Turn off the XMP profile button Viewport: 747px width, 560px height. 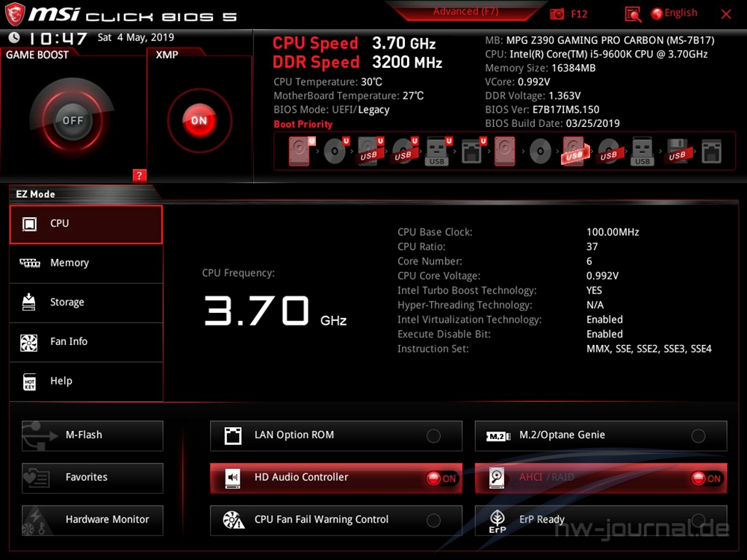click(x=199, y=120)
